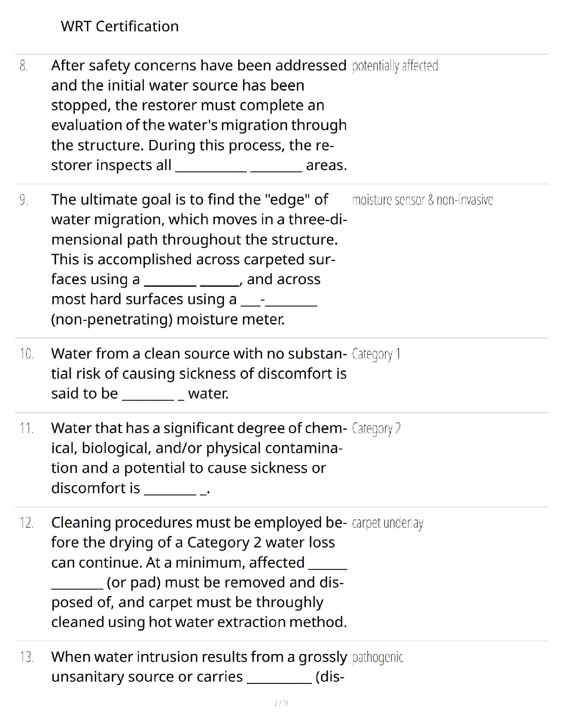Image resolution: width=563 pixels, height=728 pixels.
Task: Select question number 8
Action: (24, 66)
